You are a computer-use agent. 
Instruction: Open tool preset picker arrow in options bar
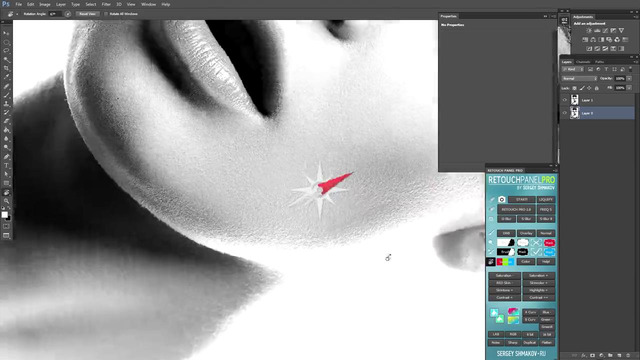tap(17, 14)
